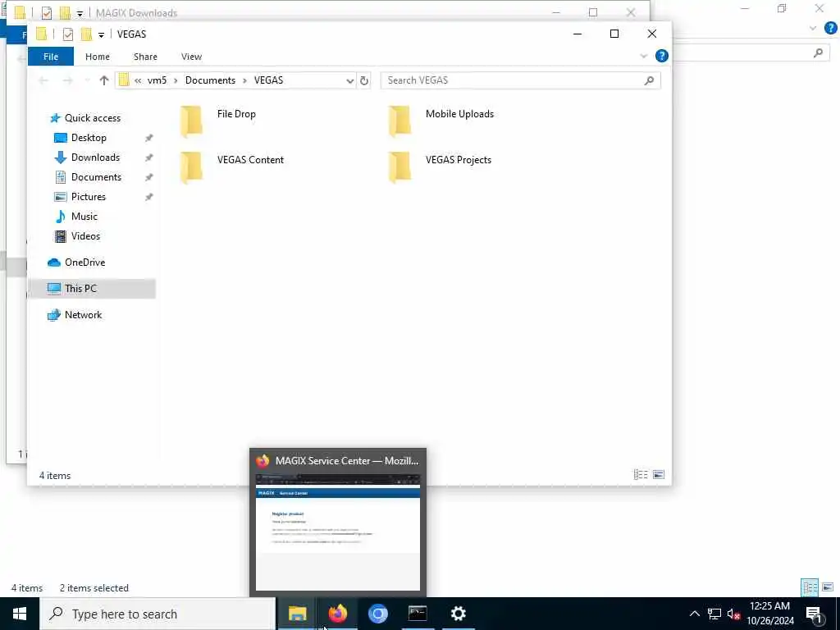Click the muted speaker icon in tray

[x=734, y=614]
